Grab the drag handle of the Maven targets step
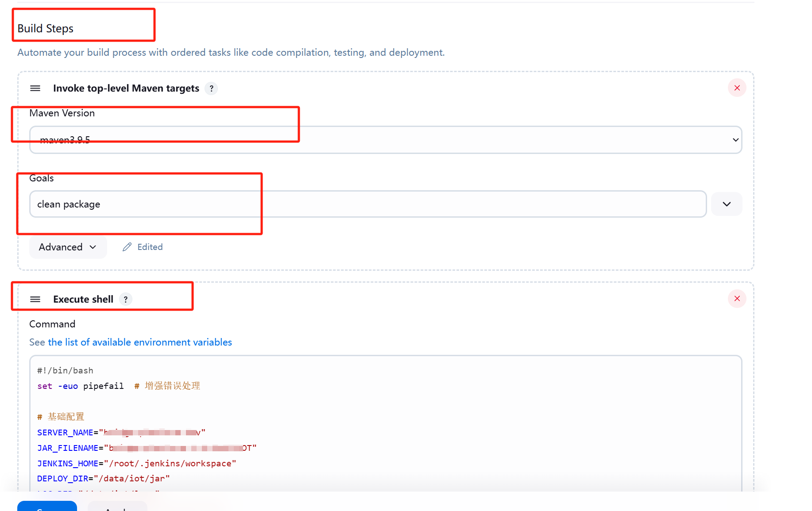812x511 pixels. point(35,88)
